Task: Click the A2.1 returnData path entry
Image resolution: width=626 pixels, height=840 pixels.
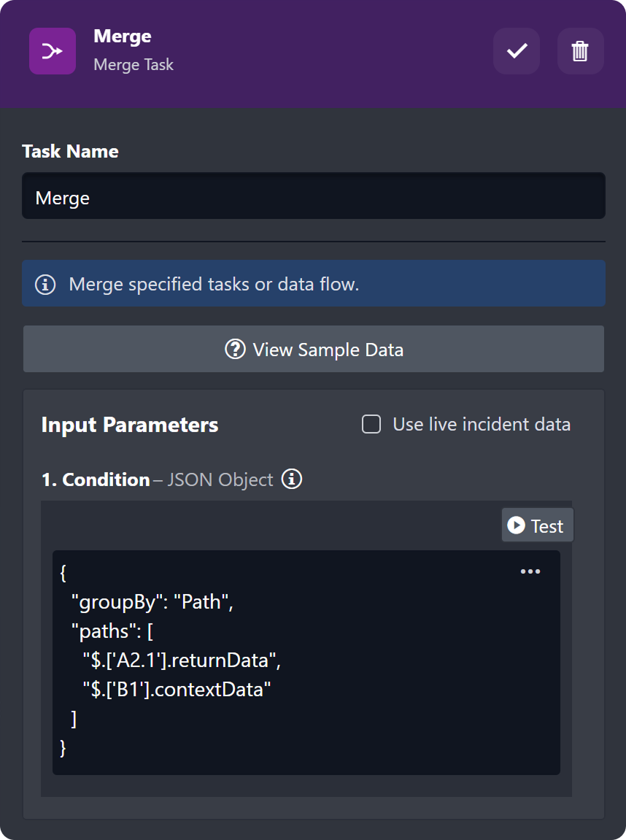Action: pyautogui.click(x=181, y=660)
